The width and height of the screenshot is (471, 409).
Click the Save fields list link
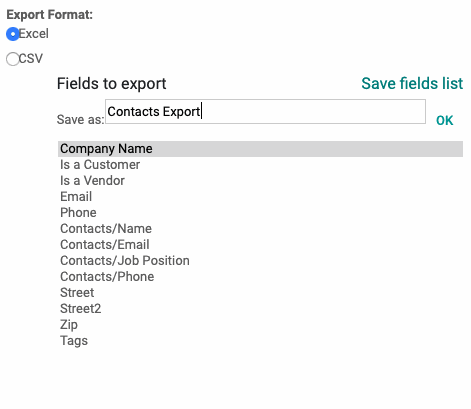tap(412, 83)
